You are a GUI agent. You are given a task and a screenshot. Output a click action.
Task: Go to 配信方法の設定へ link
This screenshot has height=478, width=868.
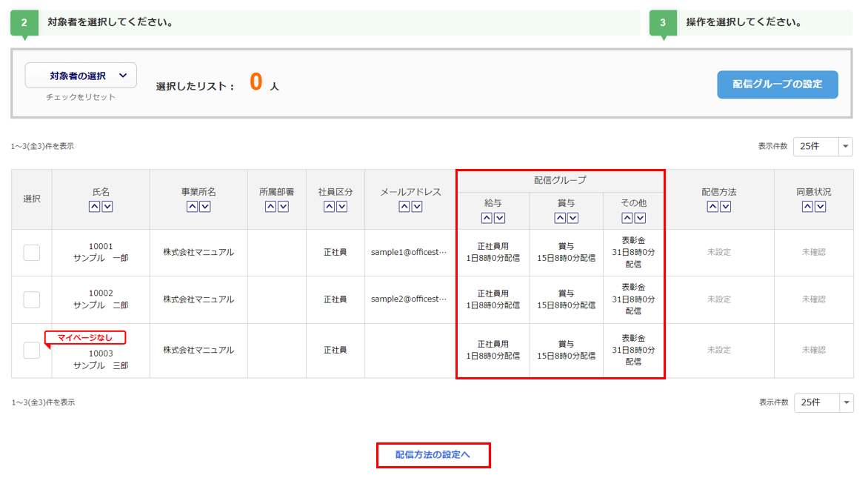[433, 454]
